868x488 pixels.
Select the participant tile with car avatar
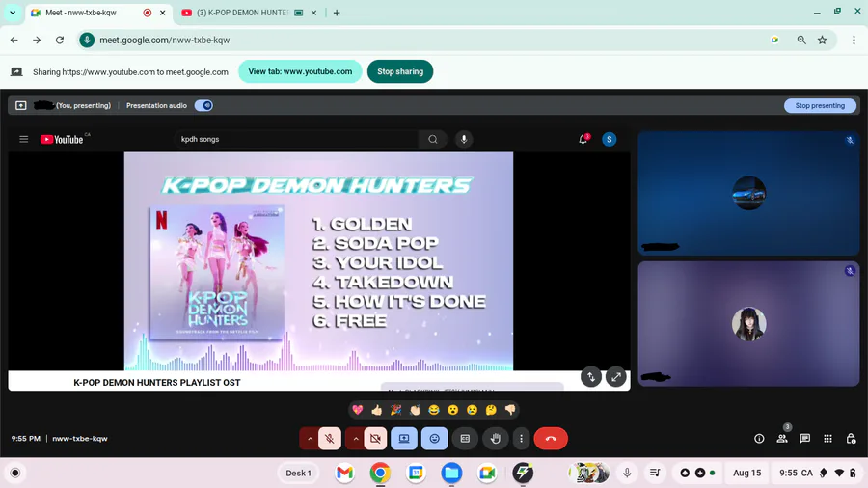coord(748,193)
